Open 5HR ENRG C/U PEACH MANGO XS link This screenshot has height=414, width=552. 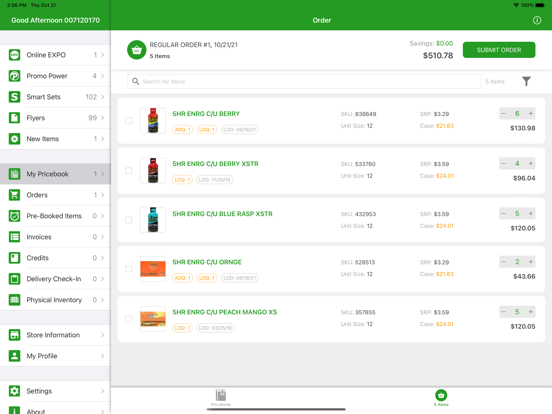225,312
